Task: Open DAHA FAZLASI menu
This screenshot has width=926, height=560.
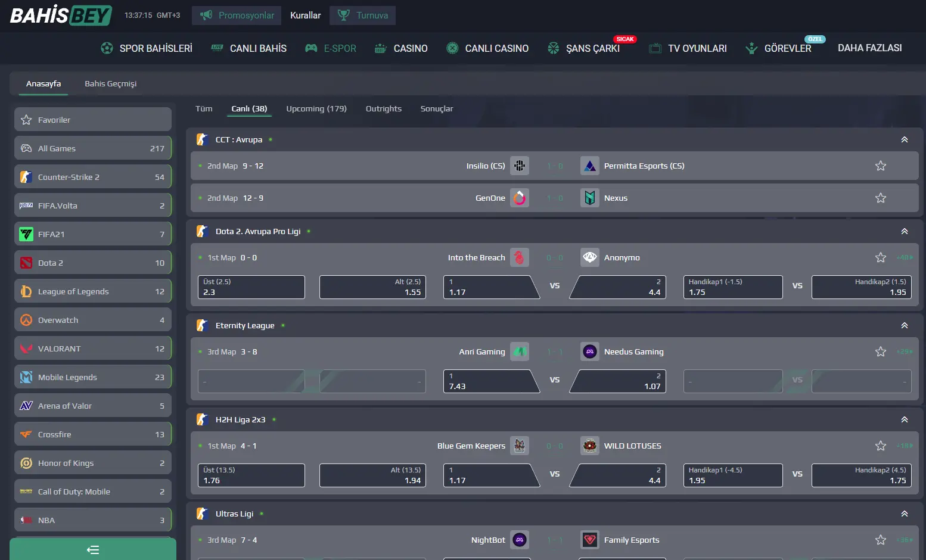Action: pos(869,48)
